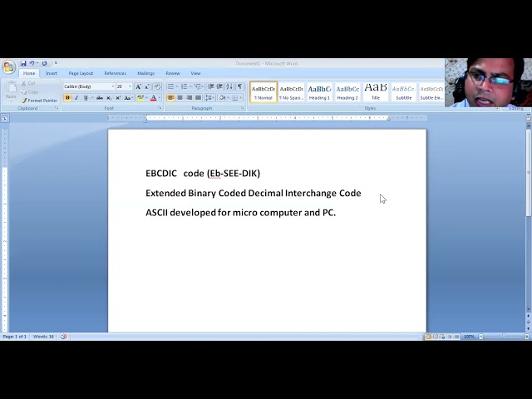This screenshot has height=399, width=532.
Task: Switch to the View tab
Action: 195,73
